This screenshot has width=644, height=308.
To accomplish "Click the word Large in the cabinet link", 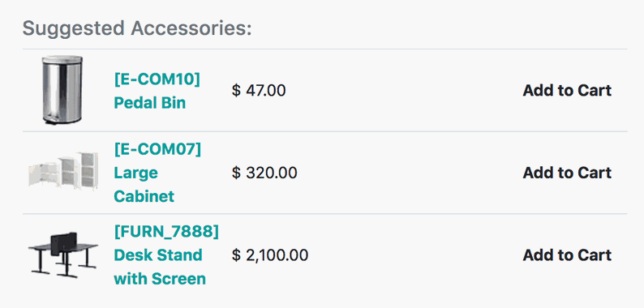I will [x=135, y=173].
